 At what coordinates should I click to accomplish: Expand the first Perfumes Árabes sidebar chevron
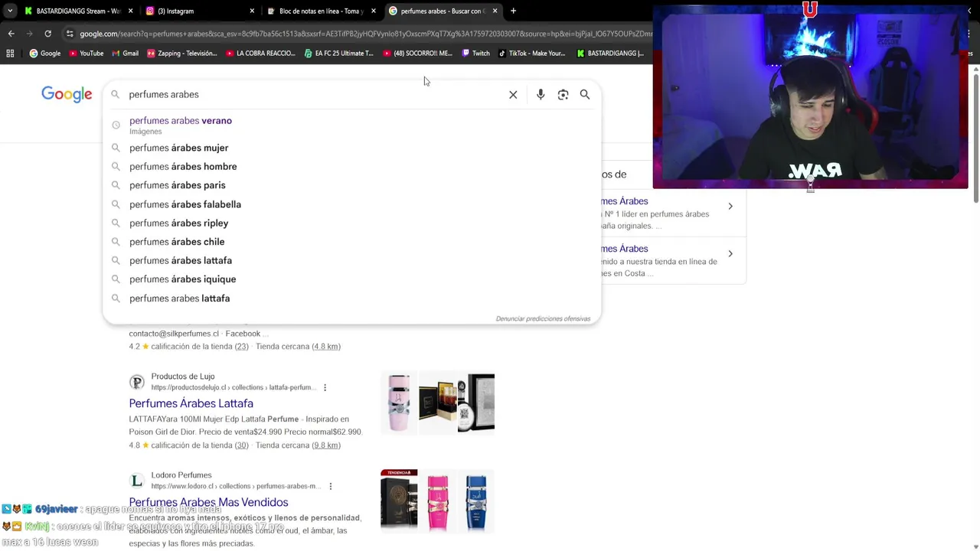[730, 207]
